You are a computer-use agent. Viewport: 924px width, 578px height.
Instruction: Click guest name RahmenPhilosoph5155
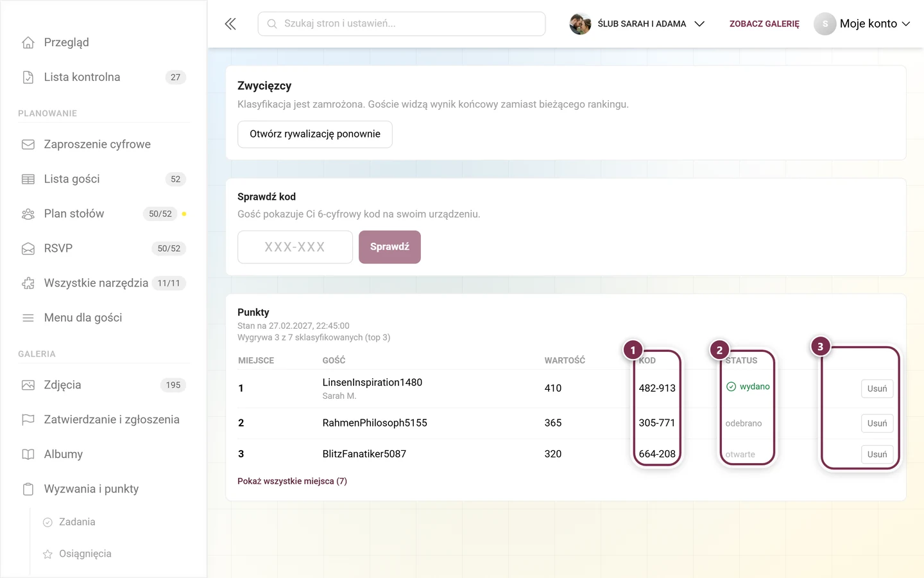[x=375, y=423]
